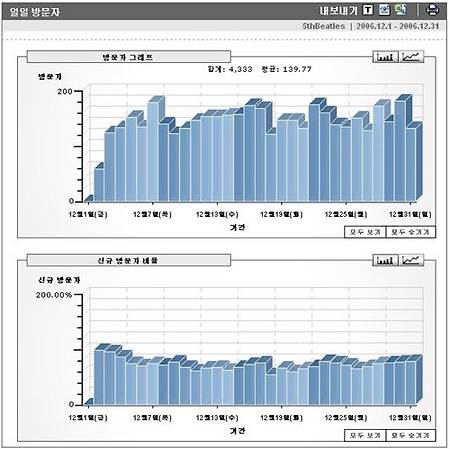Click 모두 보기 under new visitor ratio chart
450x449 pixels.
365,435
